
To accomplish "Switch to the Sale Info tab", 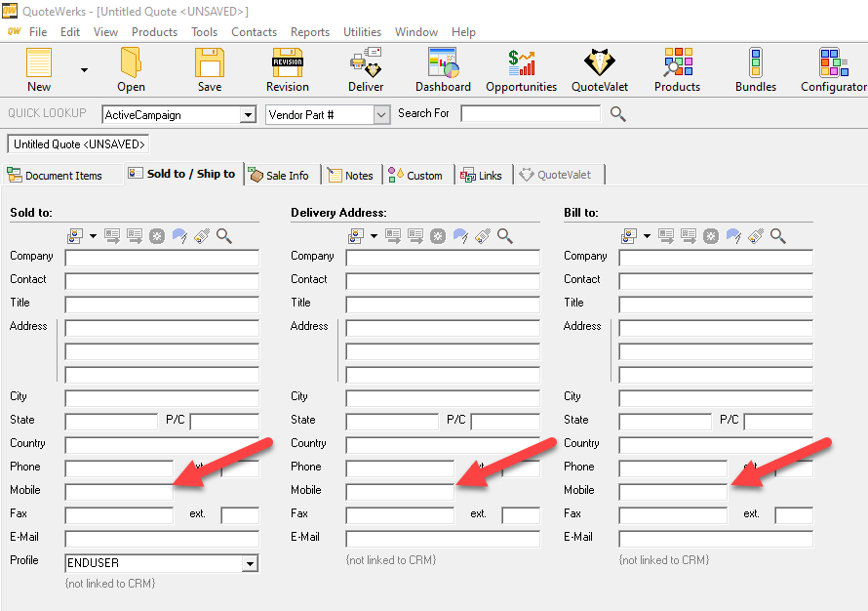I will coord(278,176).
